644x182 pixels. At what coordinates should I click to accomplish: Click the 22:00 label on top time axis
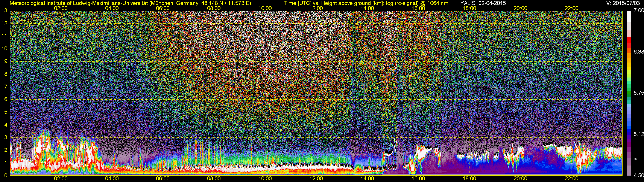(571, 8)
